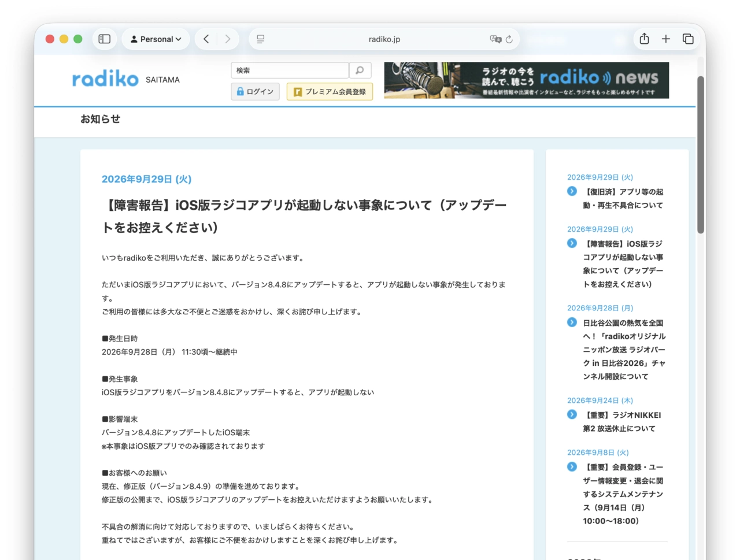
Task: Click sidebar date 2026年9月24日 (木)
Action: pyautogui.click(x=600, y=400)
